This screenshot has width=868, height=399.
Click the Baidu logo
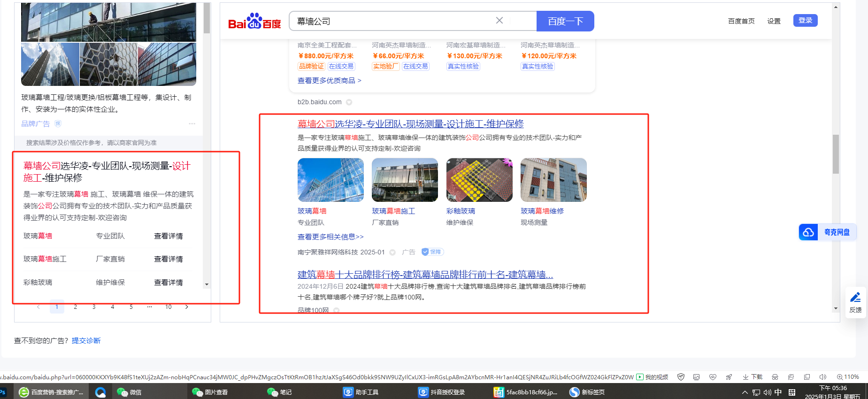pyautogui.click(x=254, y=21)
